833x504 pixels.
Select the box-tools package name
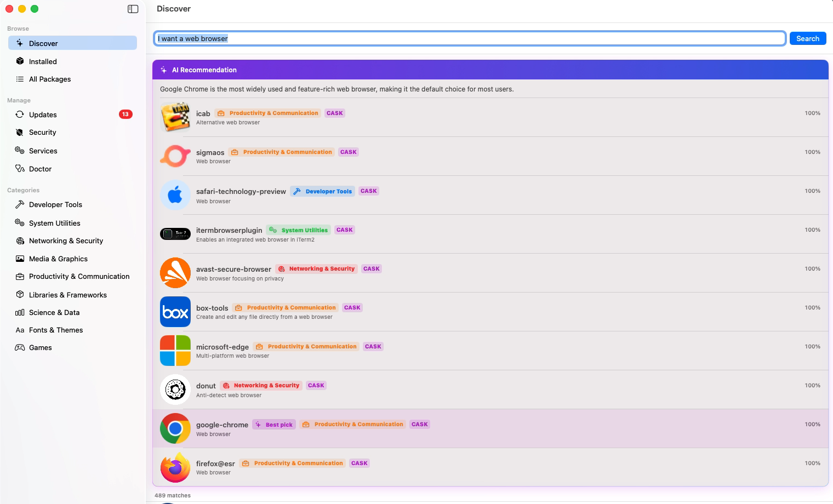[212, 308]
